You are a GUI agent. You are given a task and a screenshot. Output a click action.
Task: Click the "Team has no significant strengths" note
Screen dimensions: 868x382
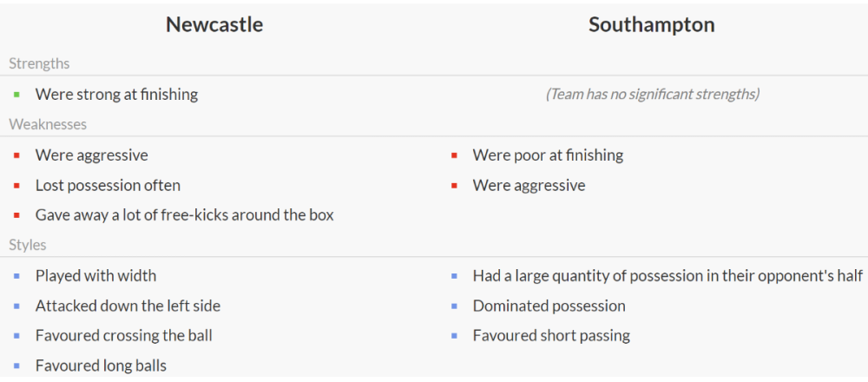click(652, 95)
